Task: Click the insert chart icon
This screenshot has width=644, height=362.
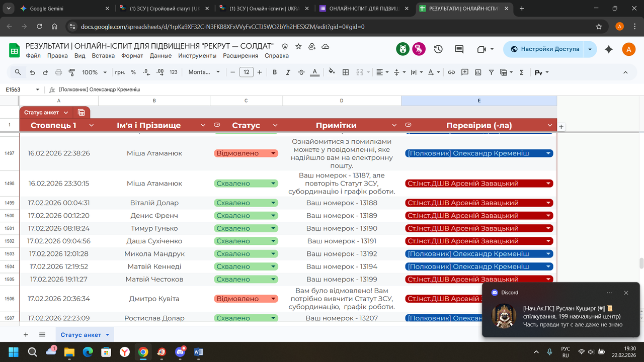Action: coord(478,72)
